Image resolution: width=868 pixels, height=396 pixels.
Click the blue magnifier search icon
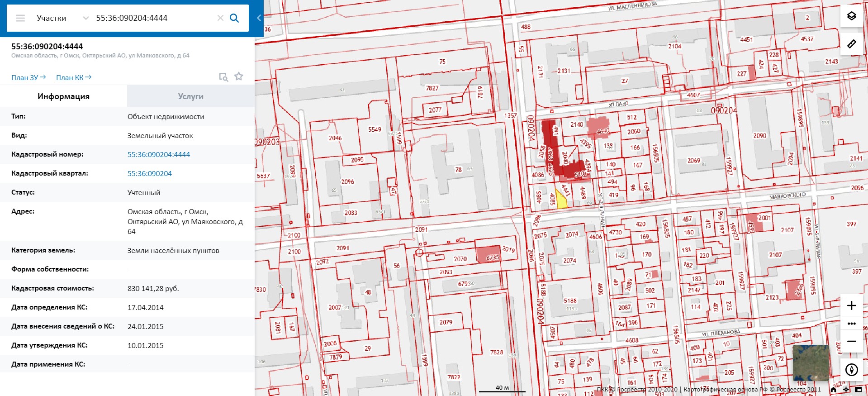234,18
